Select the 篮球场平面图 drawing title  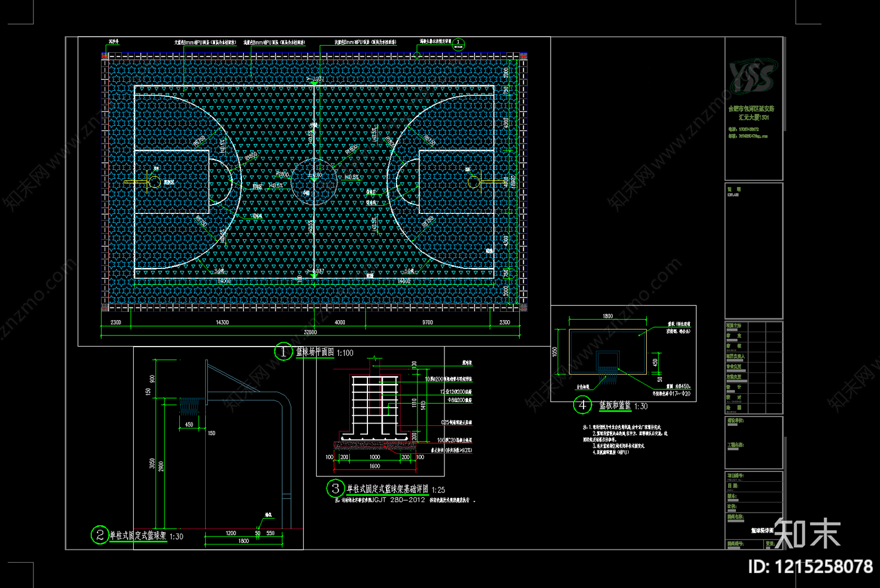click(x=315, y=352)
